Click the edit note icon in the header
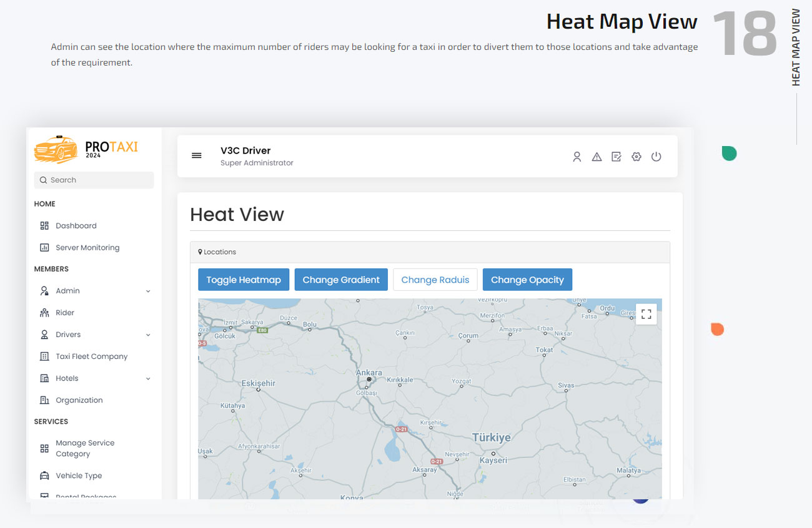Viewport: 812px width, 528px height. (616, 157)
